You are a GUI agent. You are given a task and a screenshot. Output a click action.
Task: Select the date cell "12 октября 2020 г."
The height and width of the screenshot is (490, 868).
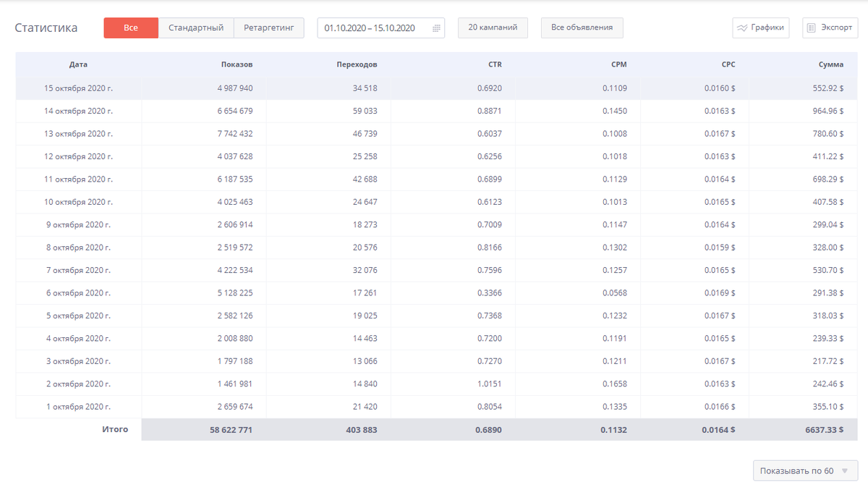pos(78,156)
